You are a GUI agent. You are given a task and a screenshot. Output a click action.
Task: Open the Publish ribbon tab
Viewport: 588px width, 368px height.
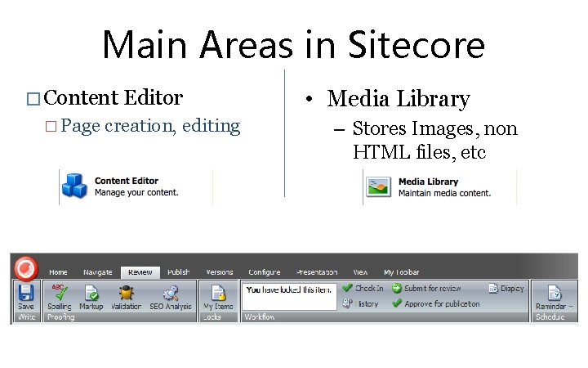tap(179, 272)
